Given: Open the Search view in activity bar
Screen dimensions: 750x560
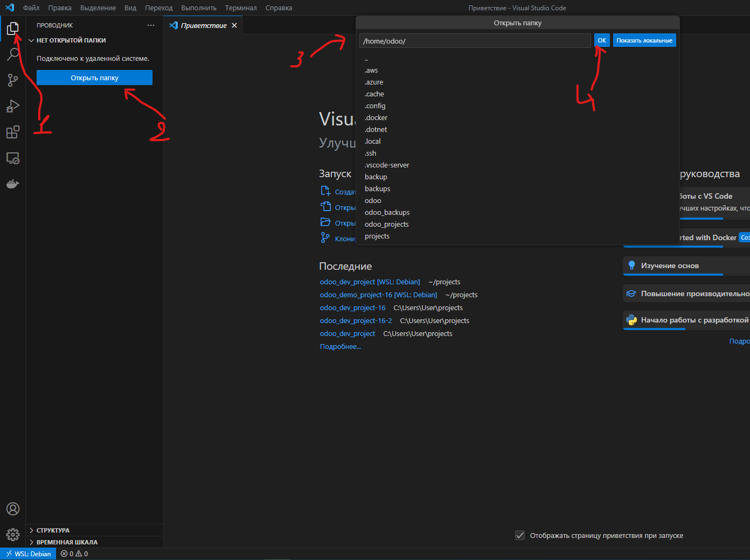Looking at the screenshot, I should 13,54.
